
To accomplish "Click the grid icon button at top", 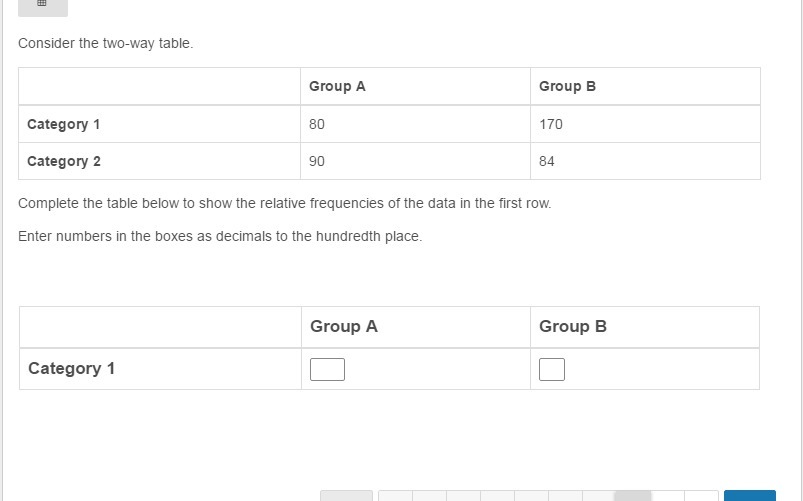I will click(42, 5).
